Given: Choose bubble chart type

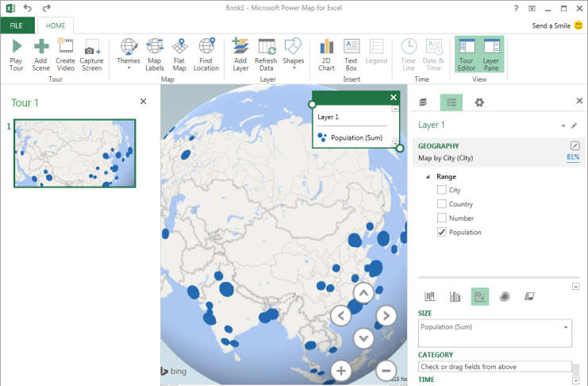Looking at the screenshot, I should click(x=480, y=296).
